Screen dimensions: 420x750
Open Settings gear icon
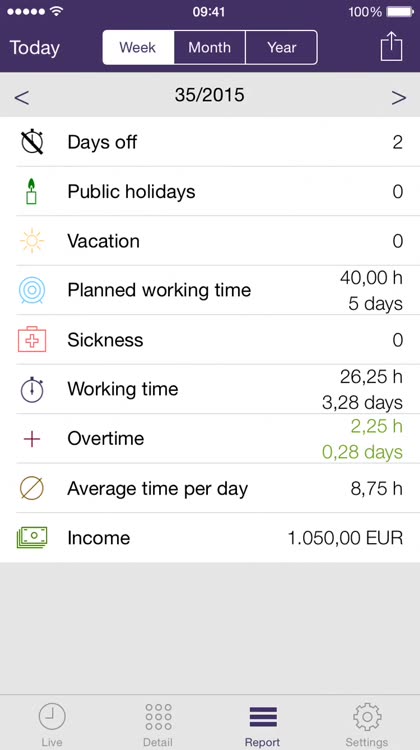[367, 717]
